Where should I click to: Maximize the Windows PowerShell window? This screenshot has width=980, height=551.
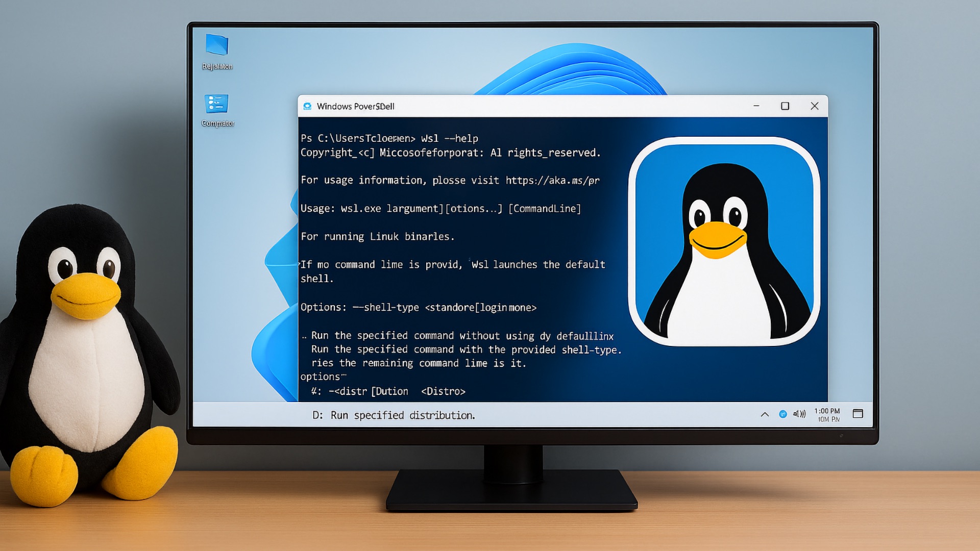click(785, 106)
